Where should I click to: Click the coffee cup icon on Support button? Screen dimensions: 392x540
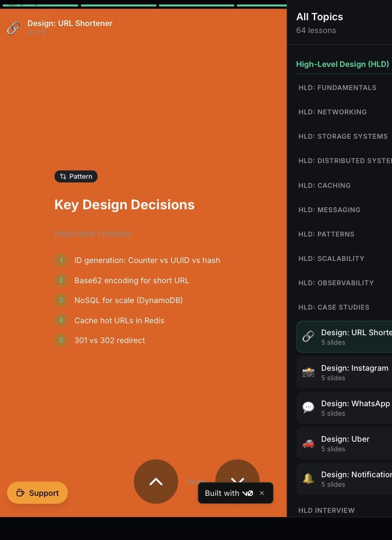pos(19,493)
